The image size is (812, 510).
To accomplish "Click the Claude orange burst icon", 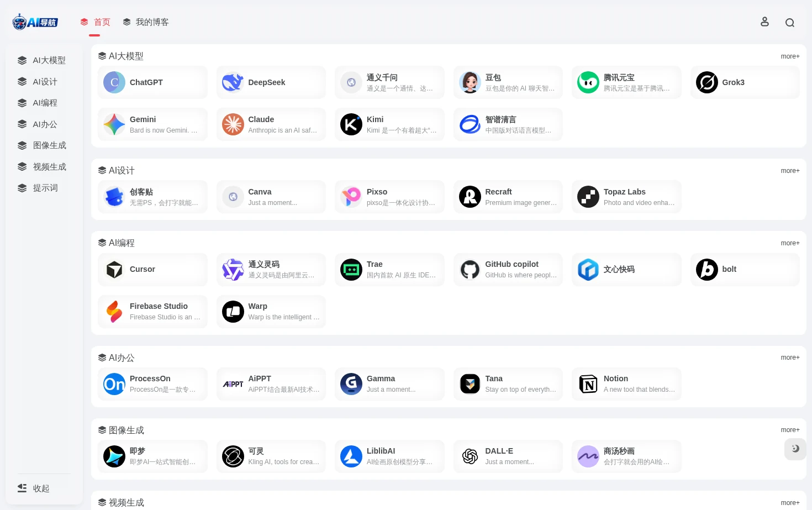I will click(233, 124).
